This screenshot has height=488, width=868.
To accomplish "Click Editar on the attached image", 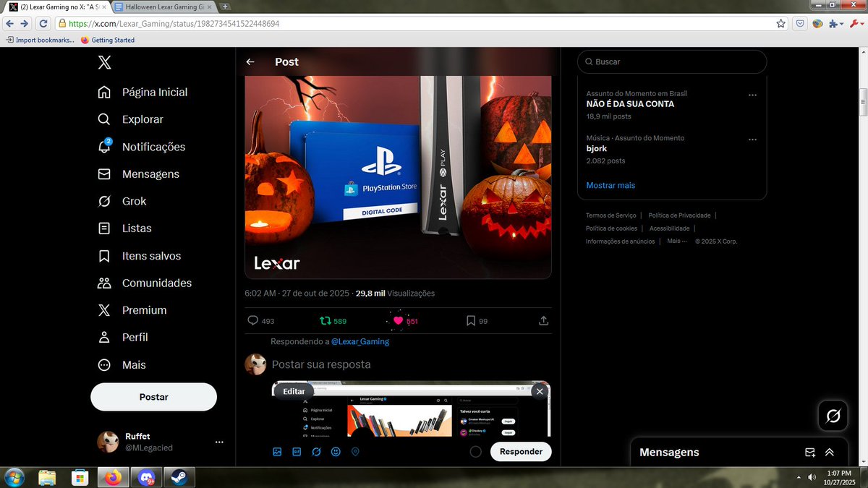I will click(294, 391).
